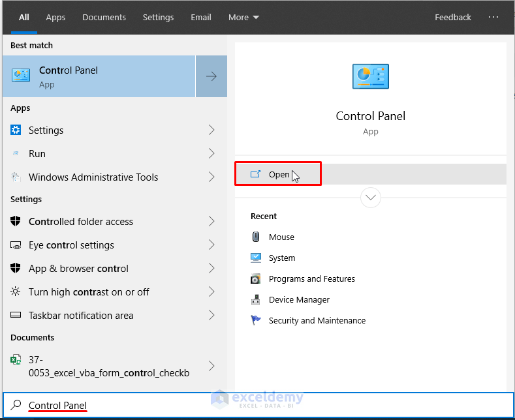Switch to the Email search tab

click(201, 17)
